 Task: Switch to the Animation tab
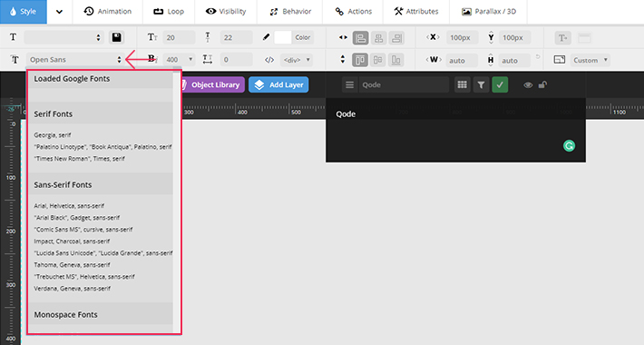point(108,12)
